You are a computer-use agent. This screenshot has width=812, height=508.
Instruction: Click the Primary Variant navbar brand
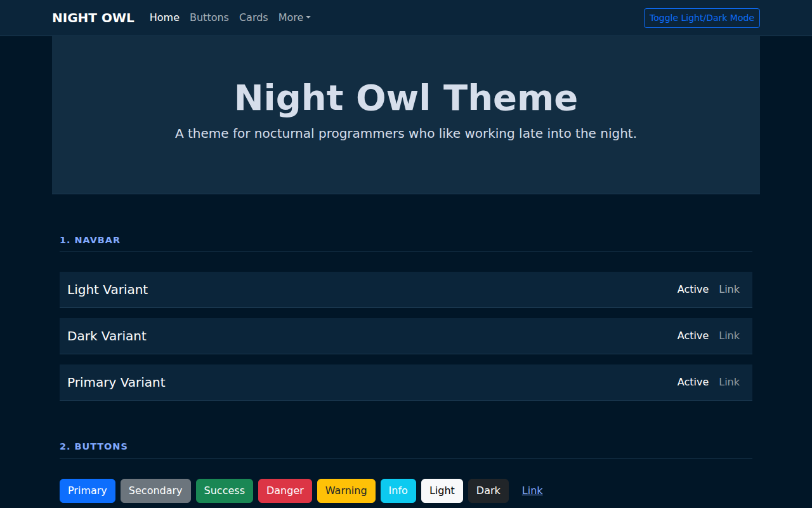(116, 382)
